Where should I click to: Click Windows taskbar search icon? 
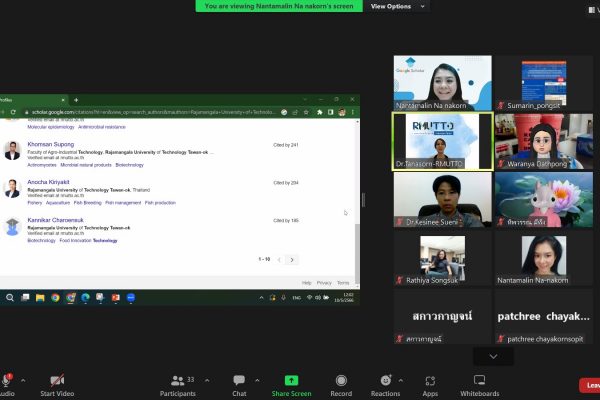point(10,297)
